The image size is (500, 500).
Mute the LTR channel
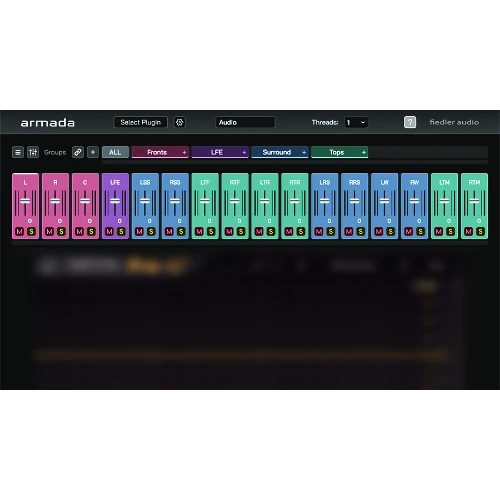tap(259, 231)
